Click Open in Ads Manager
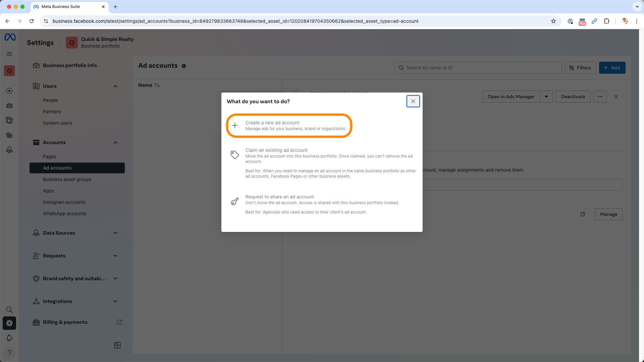 511,97
